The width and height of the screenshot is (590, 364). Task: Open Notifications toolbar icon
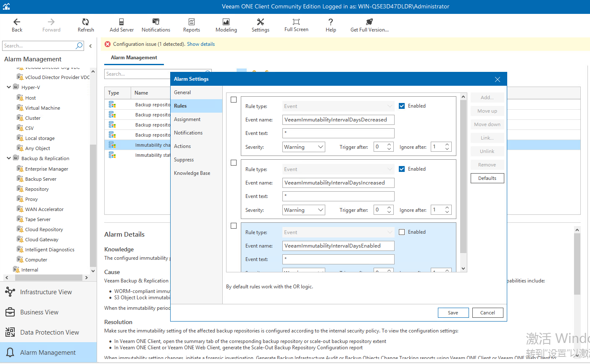[x=156, y=22]
